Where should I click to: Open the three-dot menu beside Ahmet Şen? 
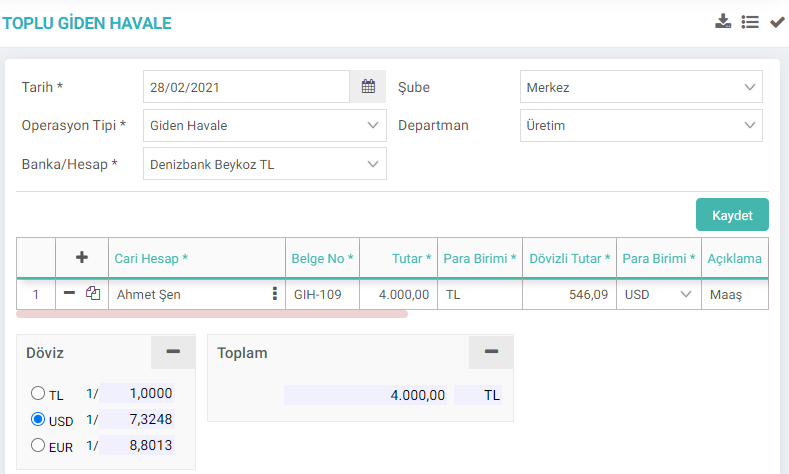[274, 294]
